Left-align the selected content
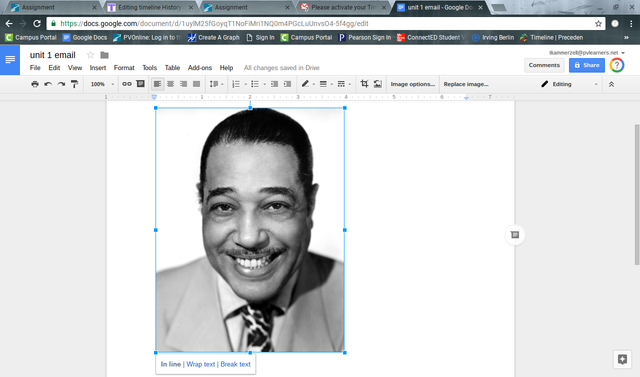The height and width of the screenshot is (377, 640). (x=157, y=84)
